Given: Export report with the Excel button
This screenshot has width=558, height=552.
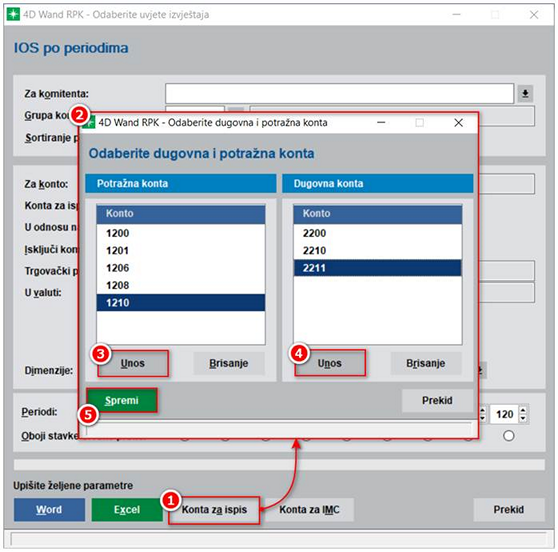Looking at the screenshot, I should click(x=127, y=510).
